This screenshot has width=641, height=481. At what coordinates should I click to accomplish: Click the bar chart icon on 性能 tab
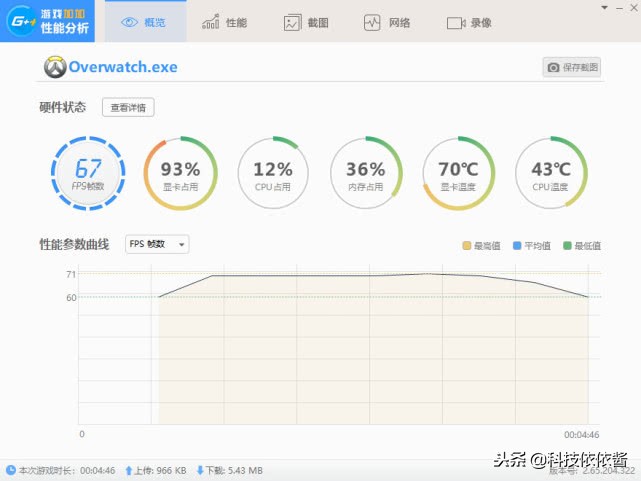tap(211, 22)
